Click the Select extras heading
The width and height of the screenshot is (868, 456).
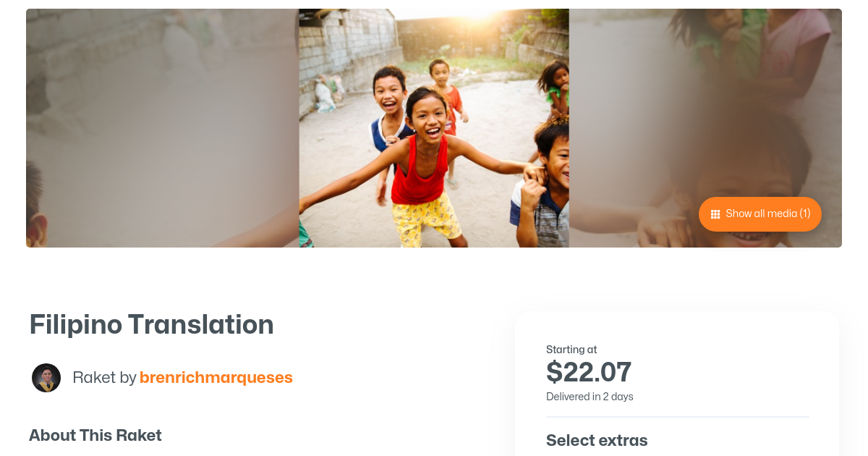[597, 440]
